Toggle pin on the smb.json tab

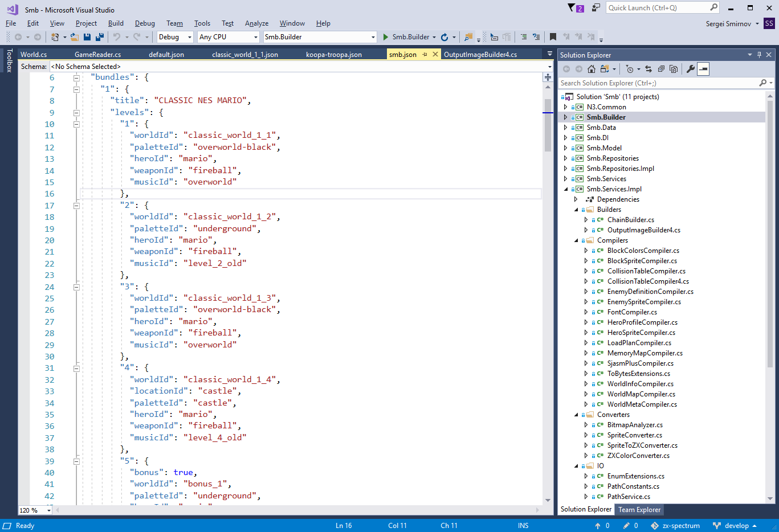pyautogui.click(x=425, y=55)
